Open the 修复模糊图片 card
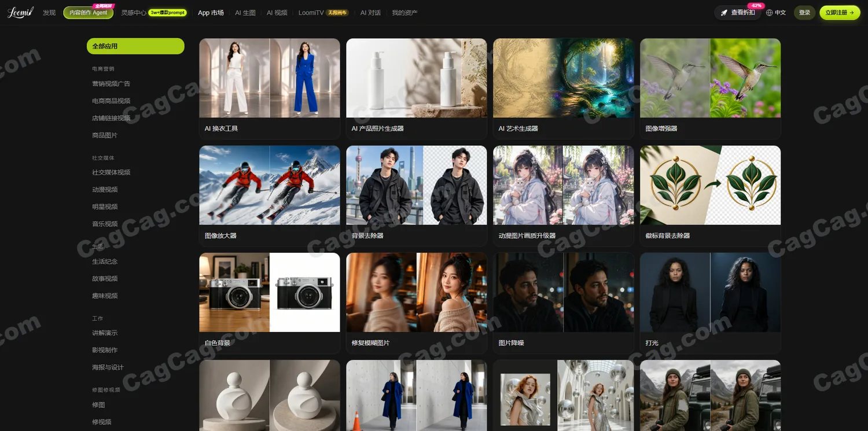 (417, 303)
